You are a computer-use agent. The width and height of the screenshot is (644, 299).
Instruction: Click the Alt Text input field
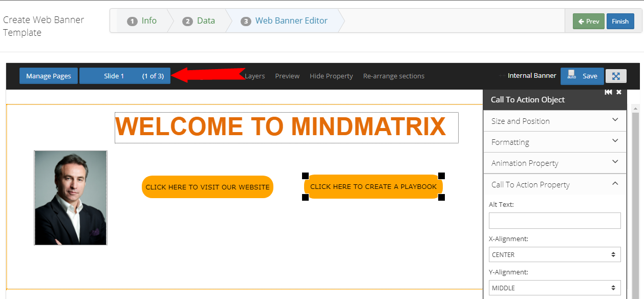click(x=554, y=221)
